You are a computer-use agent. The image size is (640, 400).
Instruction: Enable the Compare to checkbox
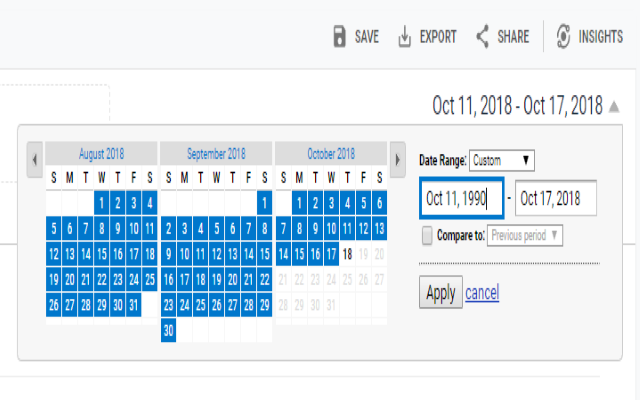pos(428,236)
